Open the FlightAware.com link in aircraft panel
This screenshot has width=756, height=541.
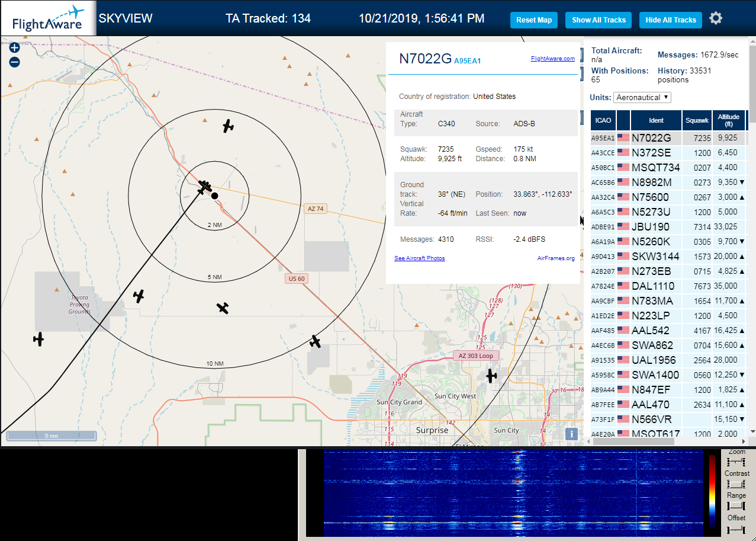click(x=553, y=59)
